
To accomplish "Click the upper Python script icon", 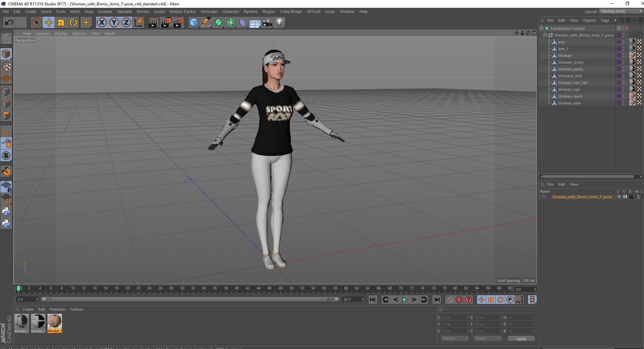I will click(x=6, y=211).
